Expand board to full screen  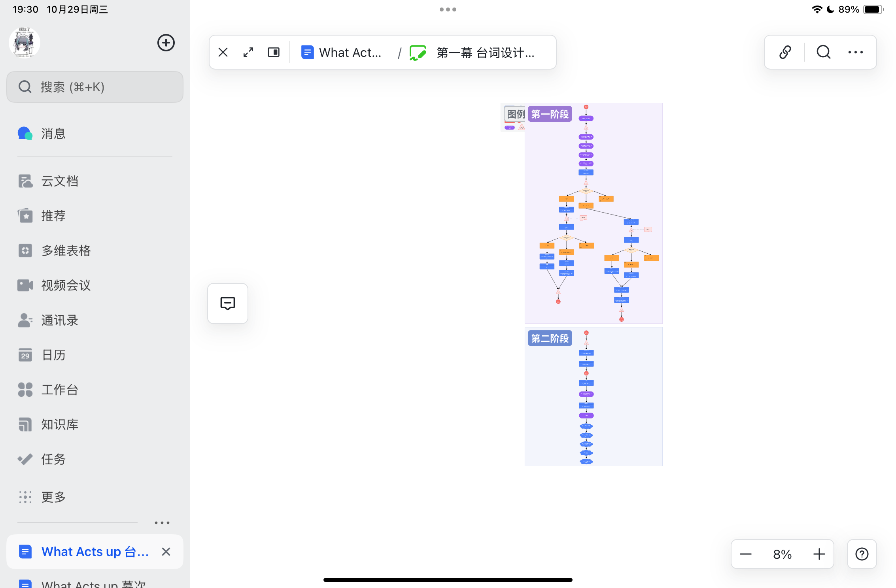[x=248, y=52]
